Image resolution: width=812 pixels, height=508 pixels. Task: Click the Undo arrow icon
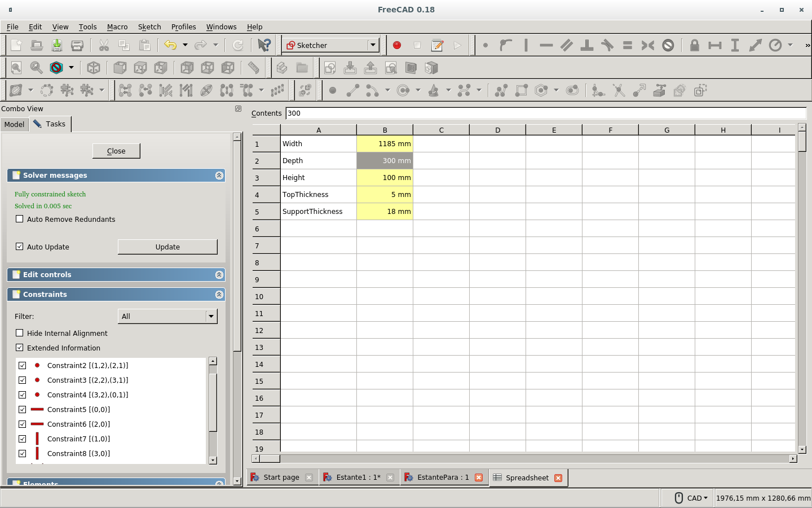click(x=170, y=45)
